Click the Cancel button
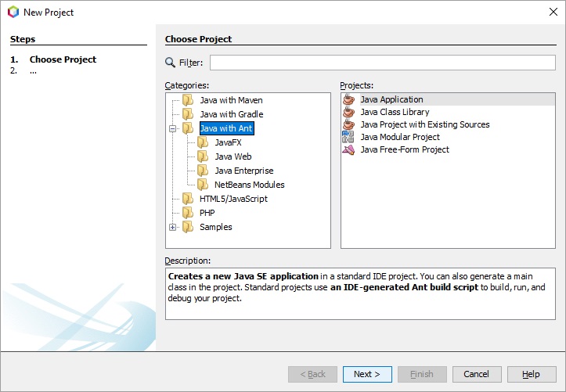566x392 pixels. 477,374
